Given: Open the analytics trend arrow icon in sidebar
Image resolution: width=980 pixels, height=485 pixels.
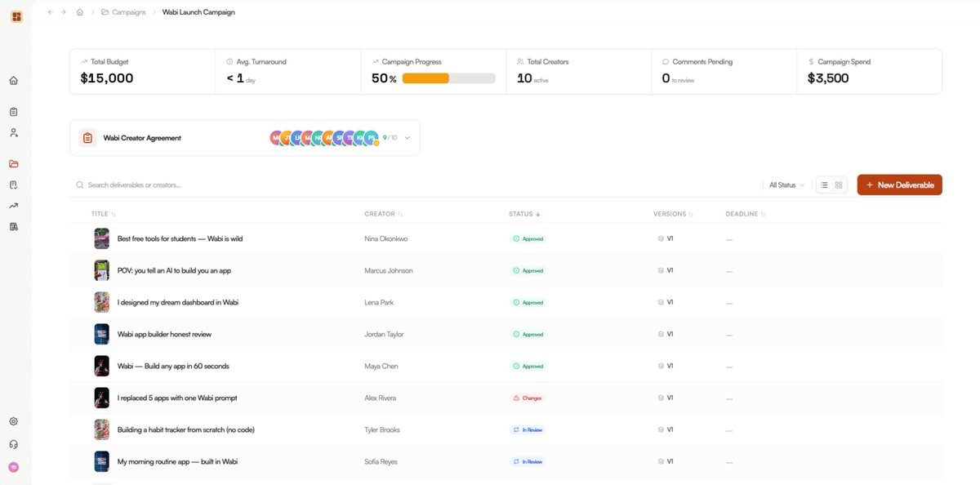Looking at the screenshot, I should coord(14,206).
